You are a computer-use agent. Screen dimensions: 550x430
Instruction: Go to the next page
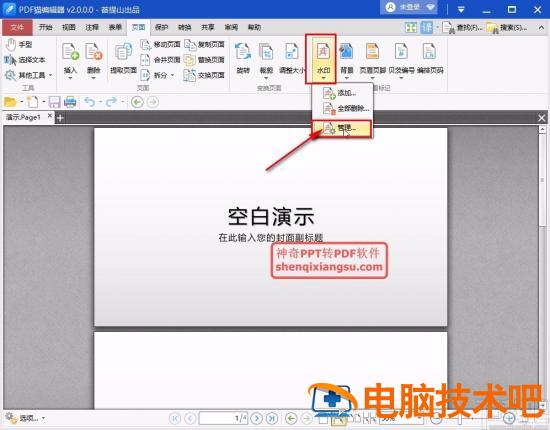257,418
